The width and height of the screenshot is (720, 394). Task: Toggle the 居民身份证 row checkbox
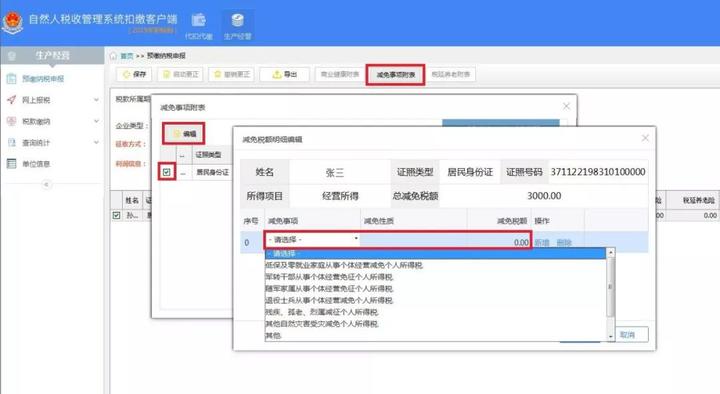pos(167,172)
